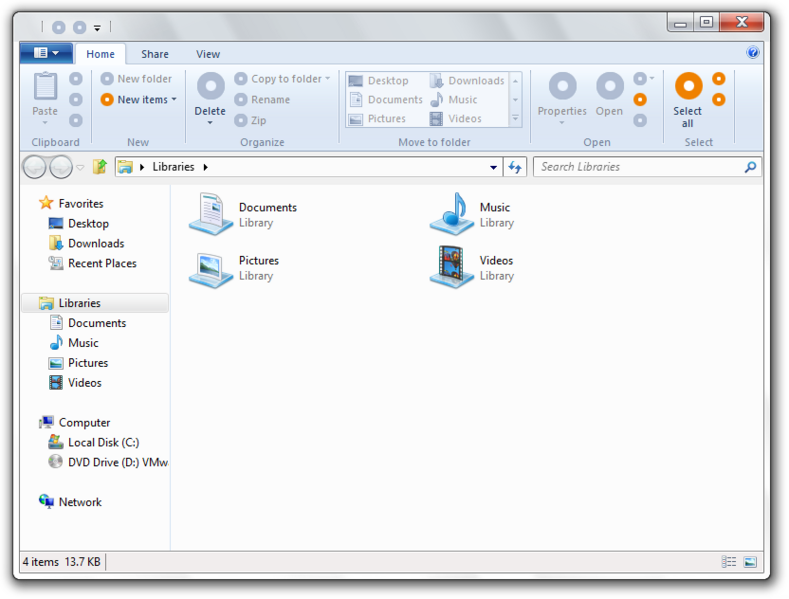
Task: Switch to details view in status bar
Action: tap(729, 562)
